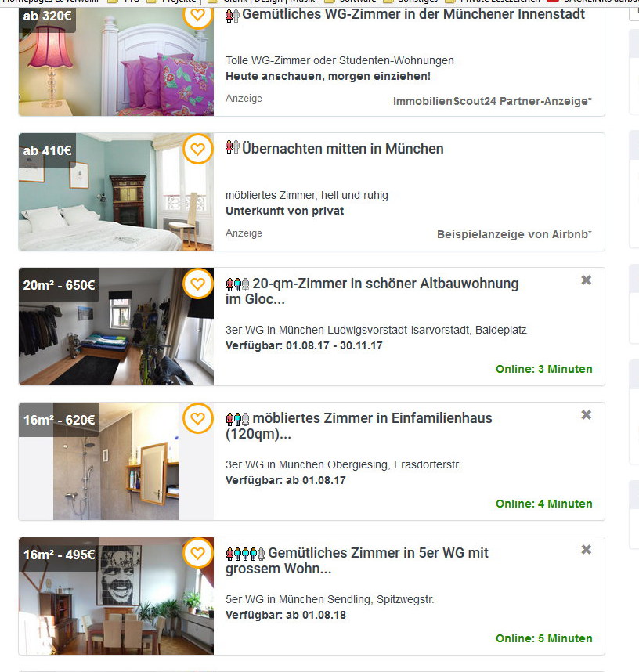Dismiss the möbliertes Zimmer in Einfamilienhaus listing
Image resolution: width=639 pixels, height=672 pixels.
coord(586,414)
